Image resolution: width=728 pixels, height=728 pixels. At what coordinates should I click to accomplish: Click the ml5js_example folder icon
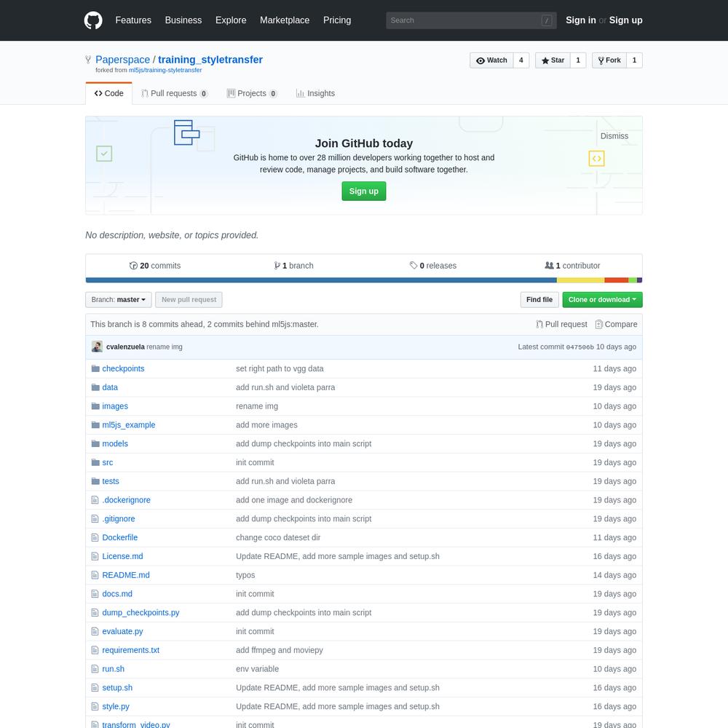click(95, 425)
